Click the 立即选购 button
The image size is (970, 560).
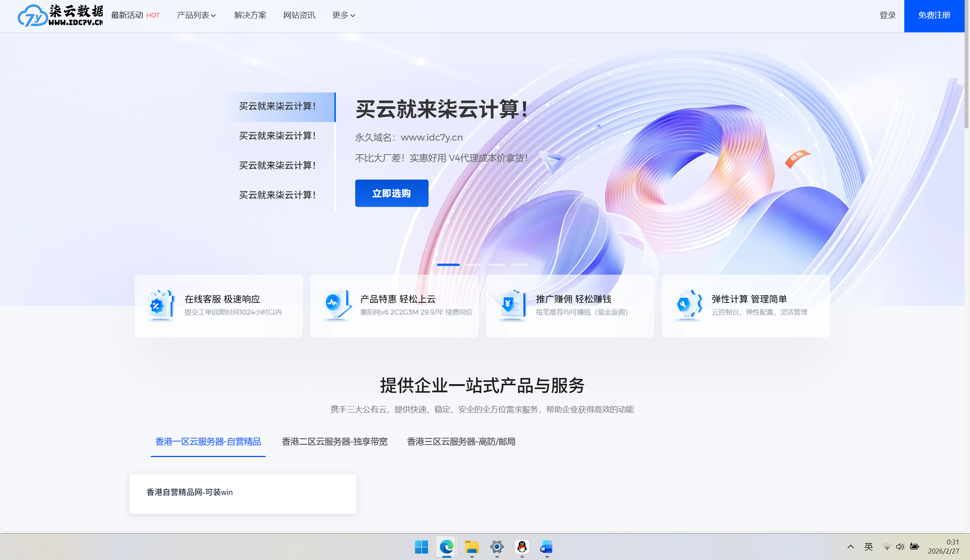(x=392, y=193)
